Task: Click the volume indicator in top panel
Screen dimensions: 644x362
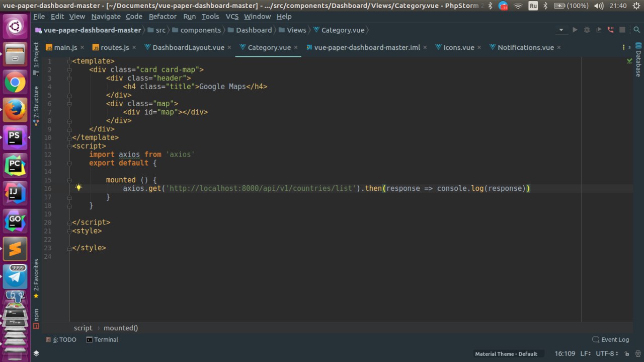Action: click(x=598, y=6)
